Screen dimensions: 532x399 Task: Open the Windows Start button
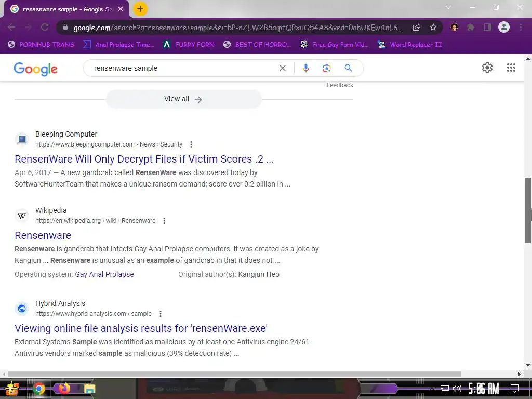point(12,389)
